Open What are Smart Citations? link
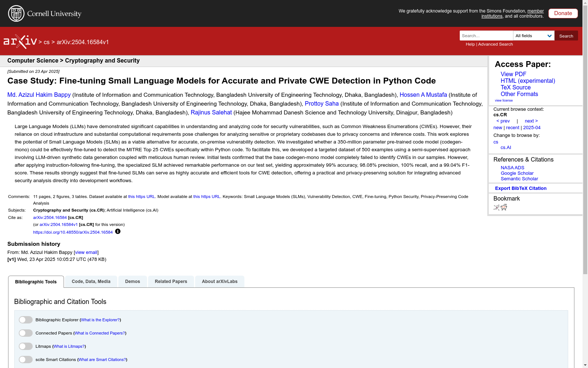 point(102,360)
